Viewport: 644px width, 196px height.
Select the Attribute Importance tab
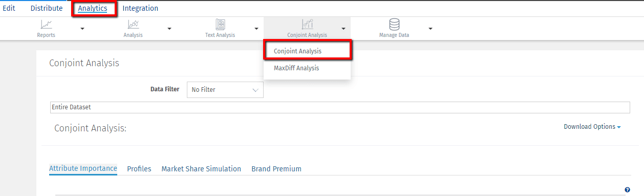click(x=83, y=168)
